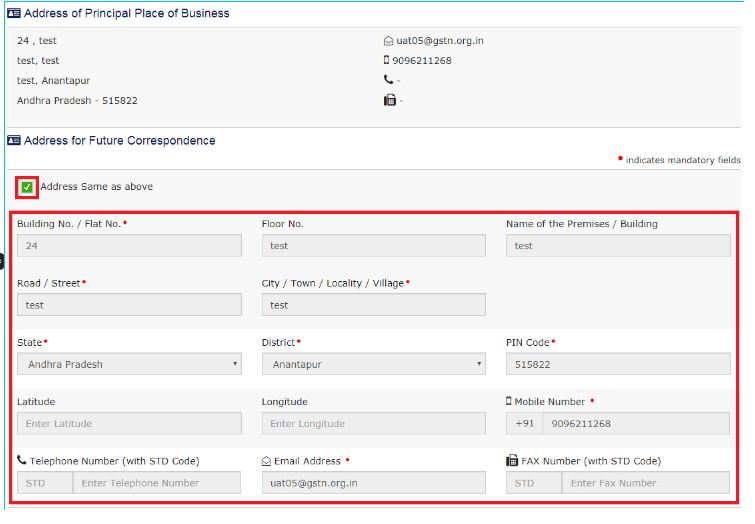Select the Enter Longitude input field
This screenshot has height=524, width=755.
coord(373,424)
